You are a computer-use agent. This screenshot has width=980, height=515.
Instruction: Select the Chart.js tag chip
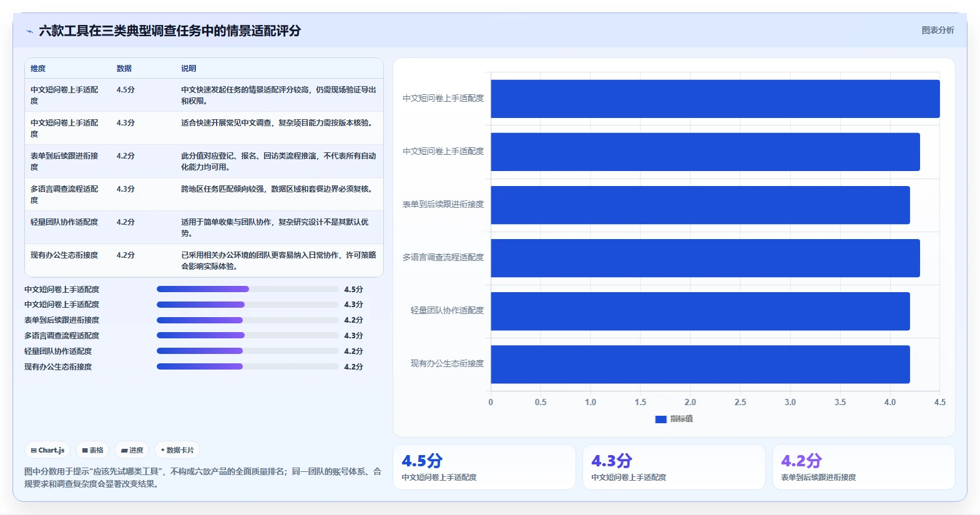click(48, 450)
